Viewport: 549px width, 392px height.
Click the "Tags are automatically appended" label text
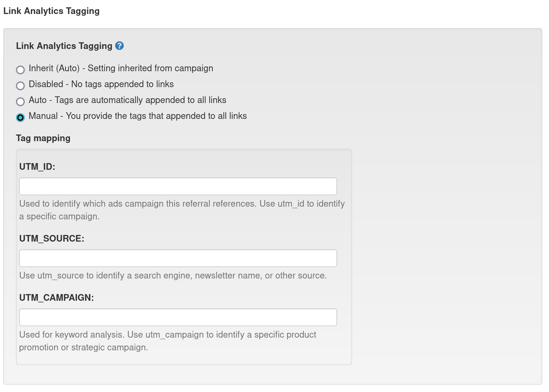(140, 100)
